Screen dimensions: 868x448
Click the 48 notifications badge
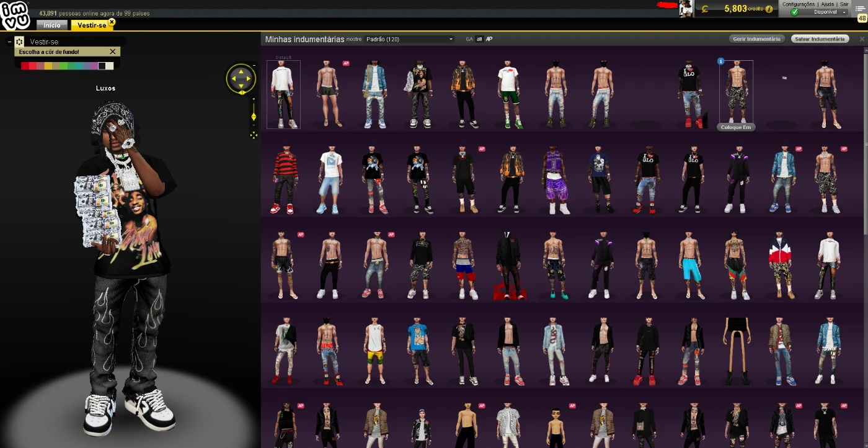862,19
